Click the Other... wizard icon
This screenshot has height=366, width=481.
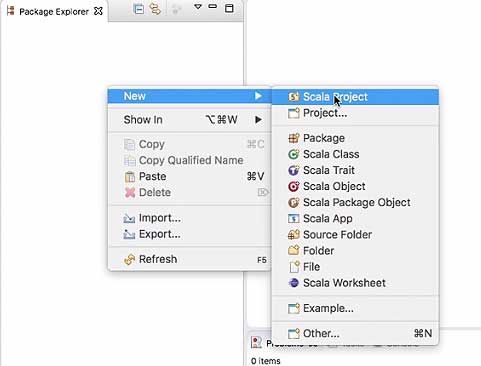[x=294, y=333]
